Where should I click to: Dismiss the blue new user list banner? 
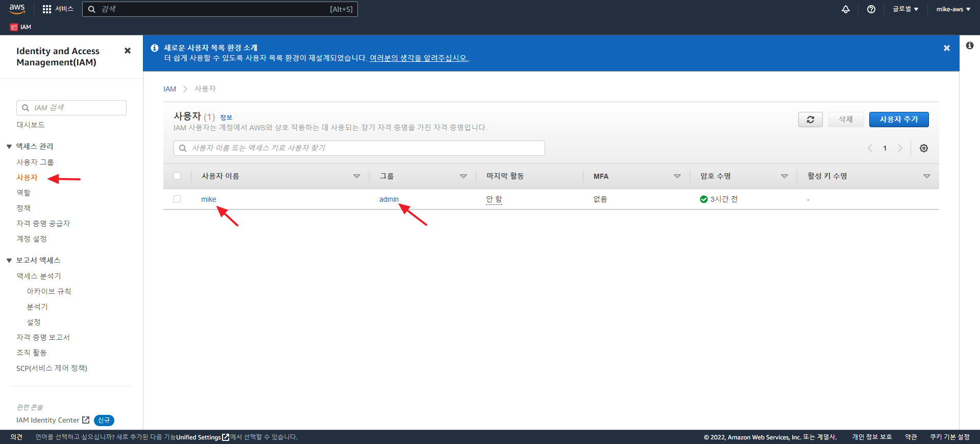[947, 48]
